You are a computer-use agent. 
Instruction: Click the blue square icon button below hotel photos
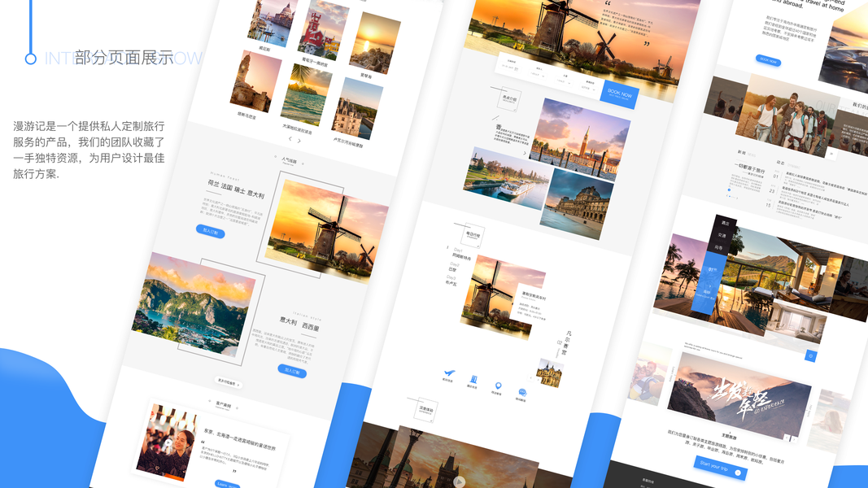coord(810,355)
